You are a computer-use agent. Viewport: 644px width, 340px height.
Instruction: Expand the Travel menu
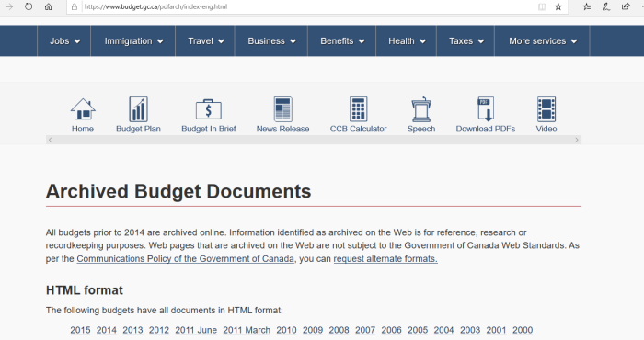205,41
